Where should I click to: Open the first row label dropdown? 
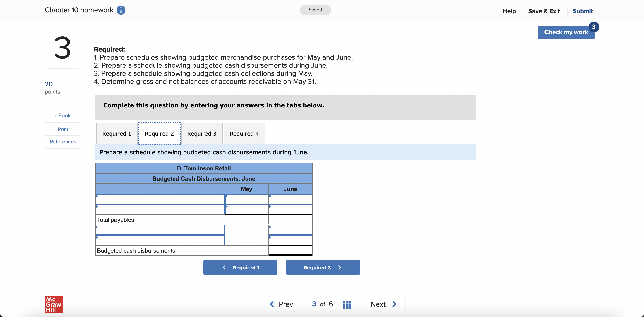coord(160,199)
